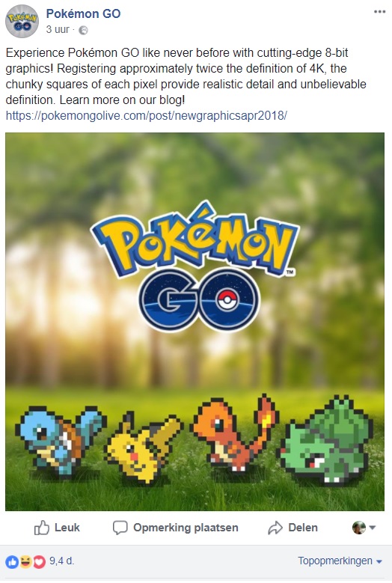The image size is (392, 583).
Task: Click the comment speech bubble icon
Action: click(120, 528)
